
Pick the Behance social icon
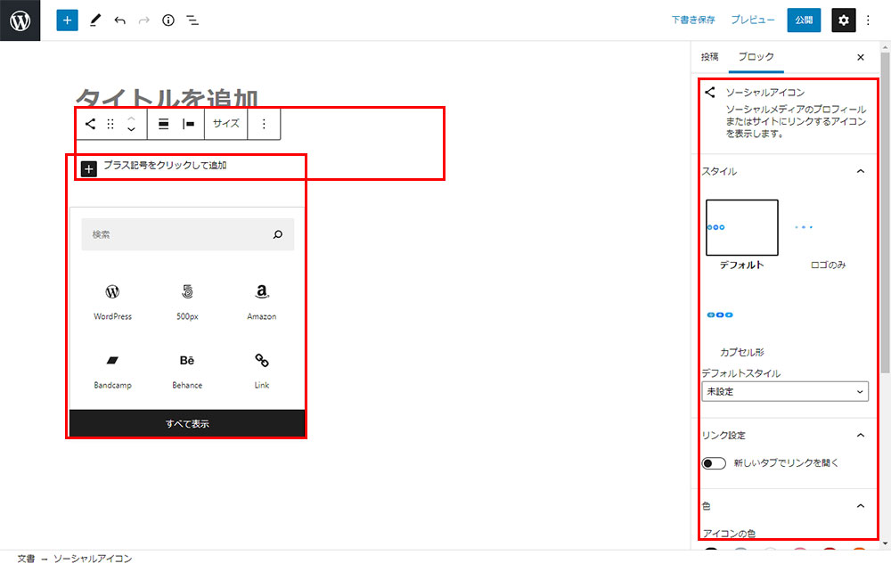187,368
